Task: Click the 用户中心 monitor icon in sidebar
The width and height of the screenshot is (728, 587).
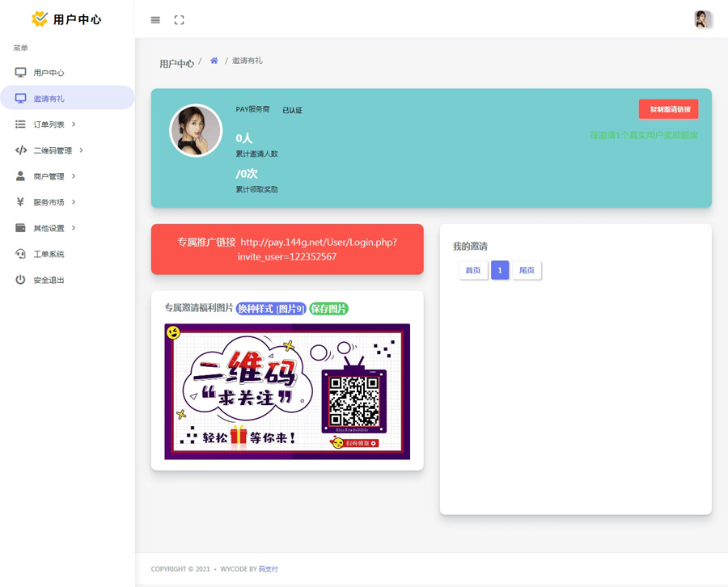Action: coord(20,73)
